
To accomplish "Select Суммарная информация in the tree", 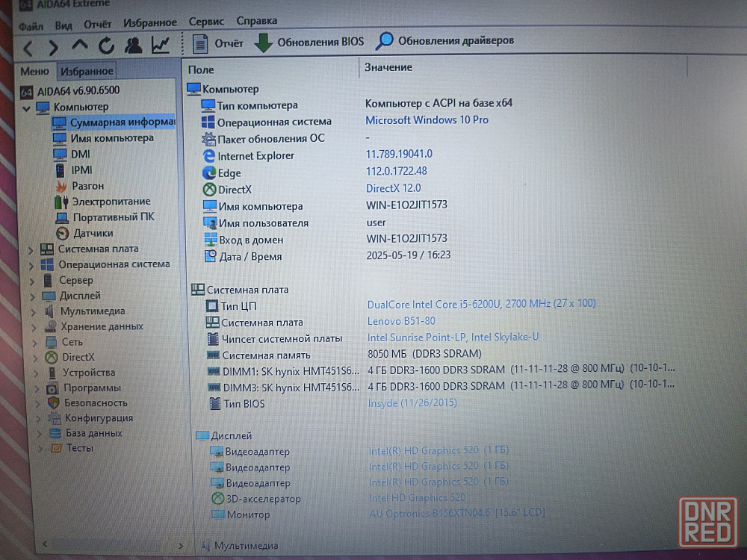I will (x=114, y=123).
